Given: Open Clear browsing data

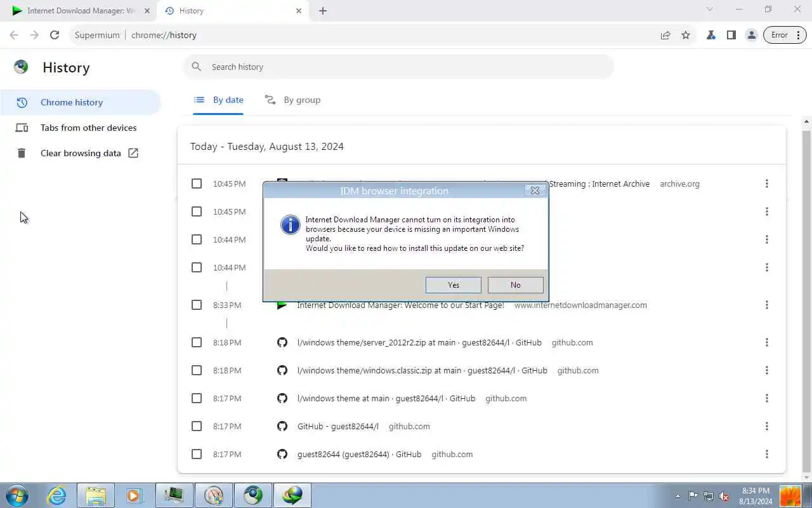Looking at the screenshot, I should tap(81, 153).
